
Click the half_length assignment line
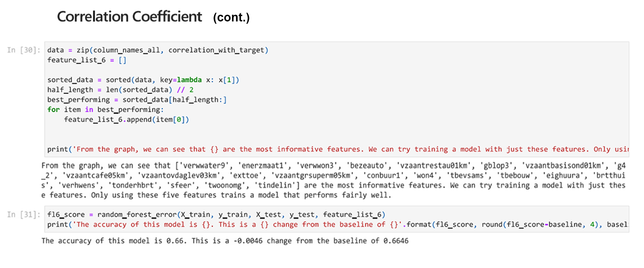tap(120, 90)
